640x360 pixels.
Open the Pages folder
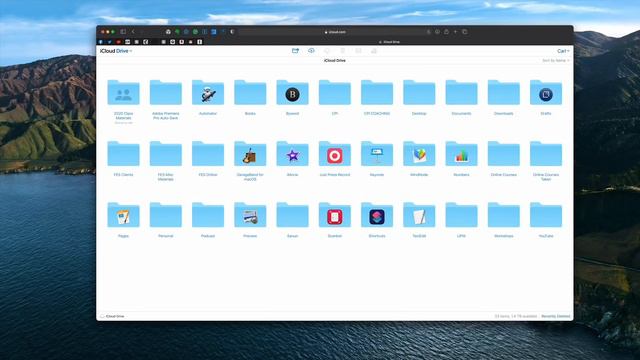(x=123, y=215)
